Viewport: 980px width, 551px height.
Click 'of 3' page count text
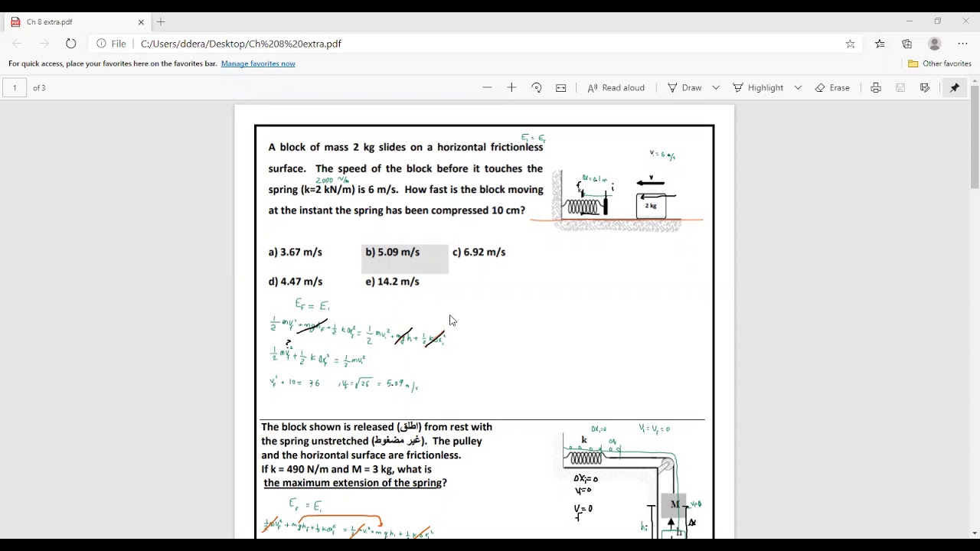pyautogui.click(x=39, y=88)
